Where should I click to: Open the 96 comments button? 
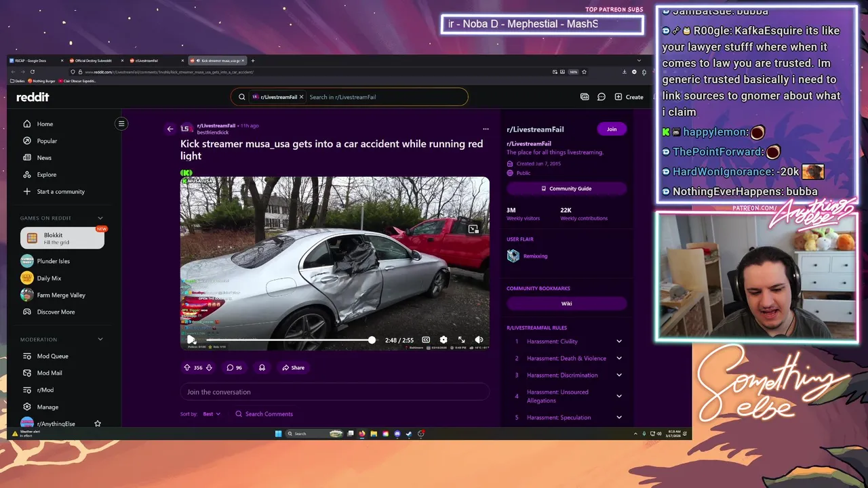(x=234, y=367)
